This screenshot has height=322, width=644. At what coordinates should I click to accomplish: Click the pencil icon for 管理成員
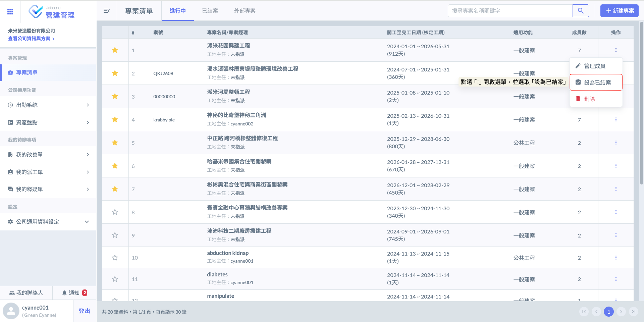pos(578,66)
